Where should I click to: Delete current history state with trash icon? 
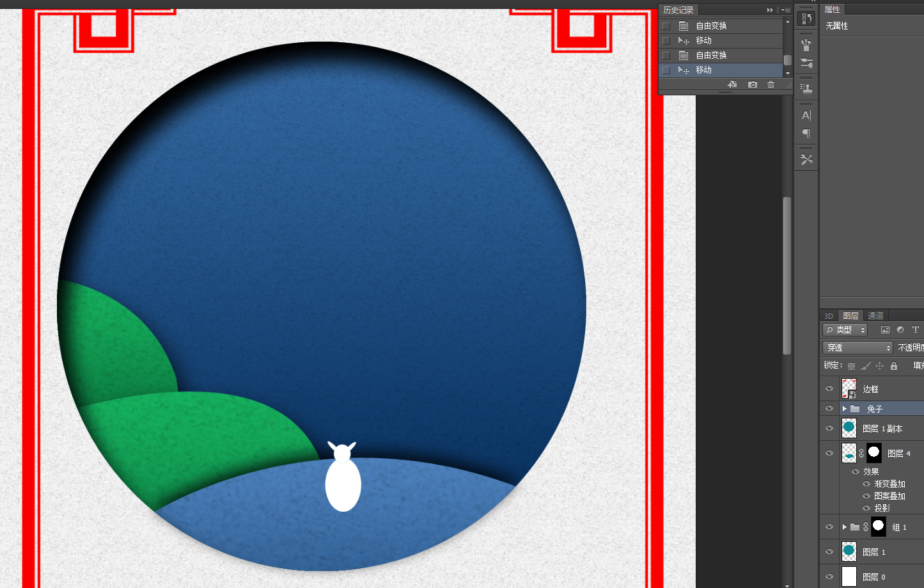coord(771,84)
